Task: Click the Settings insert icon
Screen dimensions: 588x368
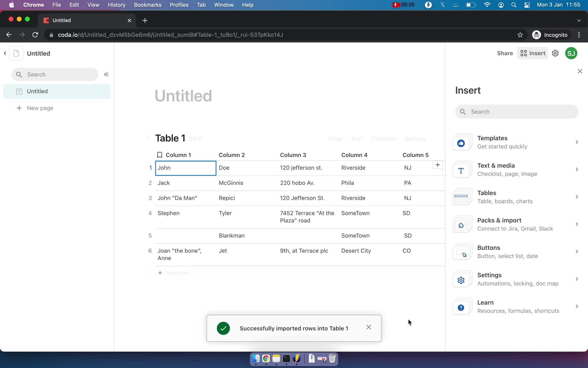Action: click(x=461, y=280)
